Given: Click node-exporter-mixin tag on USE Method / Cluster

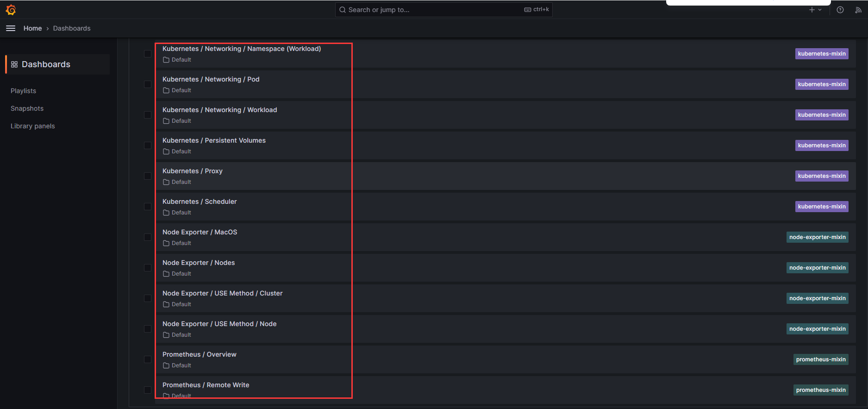Looking at the screenshot, I should point(818,298).
